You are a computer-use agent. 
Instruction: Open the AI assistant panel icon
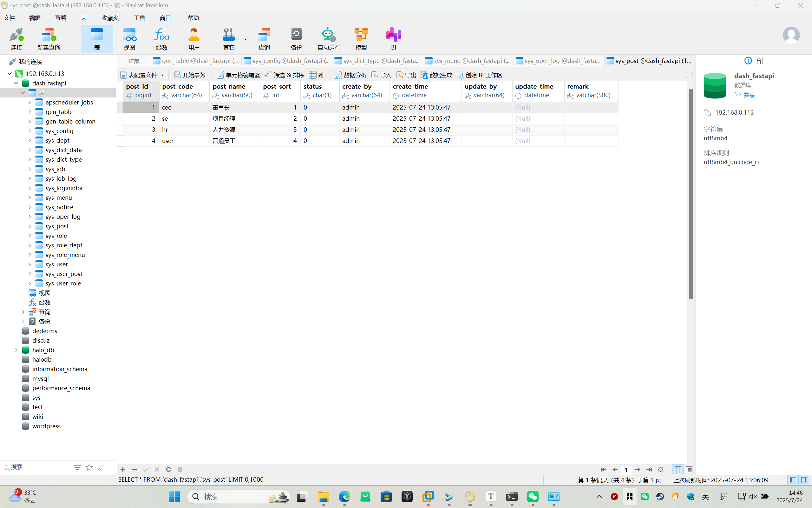[760, 61]
